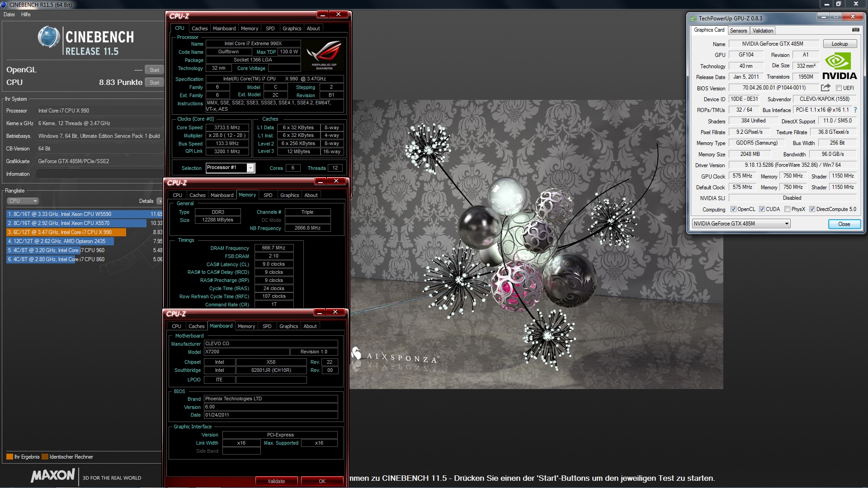Click the Validate button in CPU-Z
The height and width of the screenshot is (488, 868).
click(276, 481)
